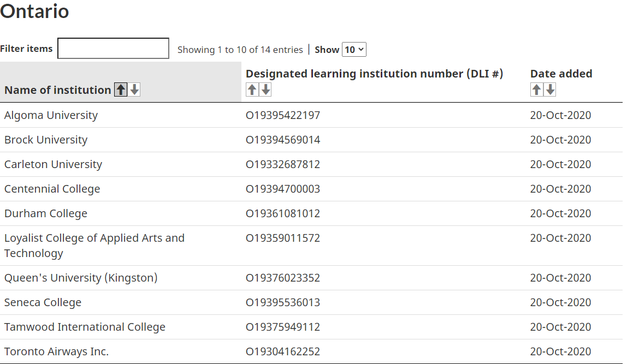Select Tamwood International College name
627x364 pixels.
(x=85, y=327)
